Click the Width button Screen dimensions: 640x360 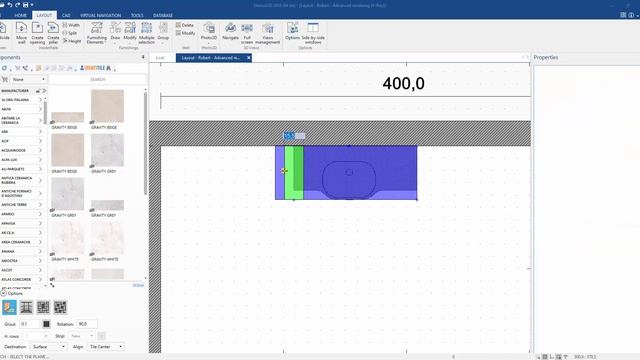tap(71, 25)
